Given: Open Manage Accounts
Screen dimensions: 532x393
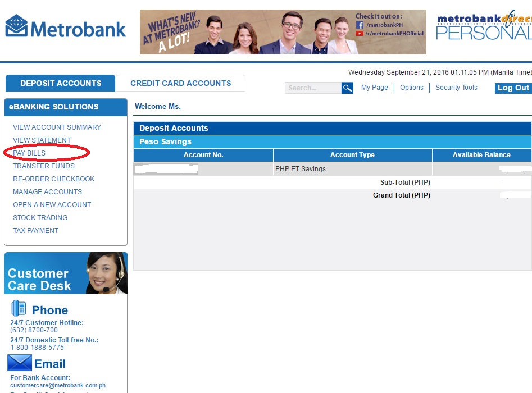Looking at the screenshot, I should pyautogui.click(x=48, y=191).
